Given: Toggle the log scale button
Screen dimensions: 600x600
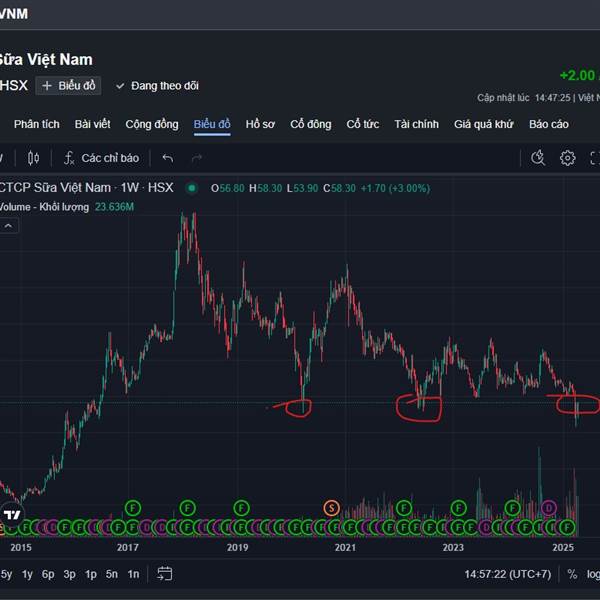Looking at the screenshot, I should click(x=593, y=574).
